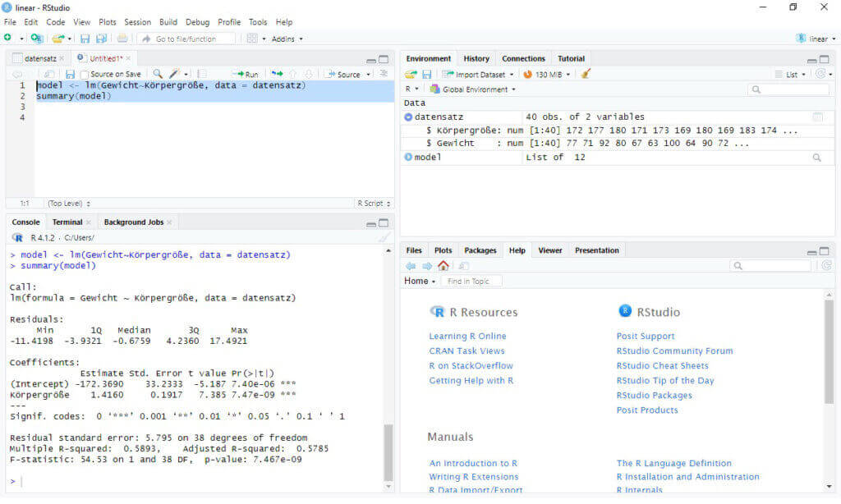The width and height of the screenshot is (841, 504).
Task: Expand the datensatz dataset entry
Action: click(x=409, y=117)
